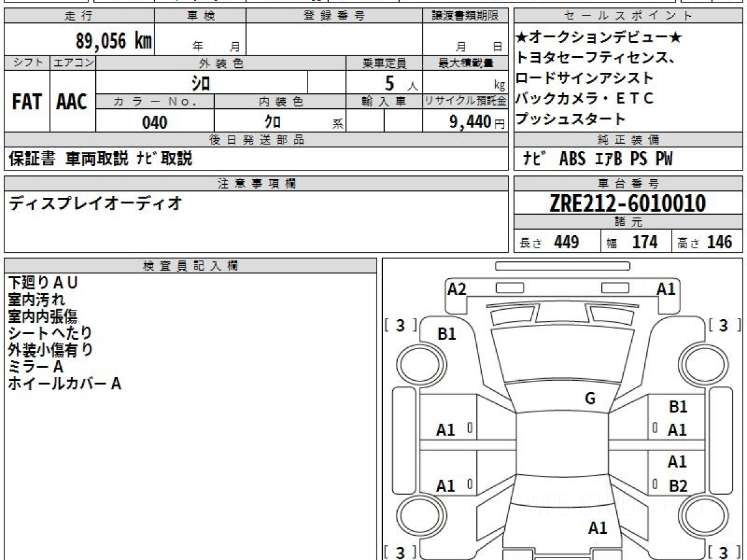Select the シフト header cell
The width and height of the screenshot is (747, 560).
pos(27,63)
